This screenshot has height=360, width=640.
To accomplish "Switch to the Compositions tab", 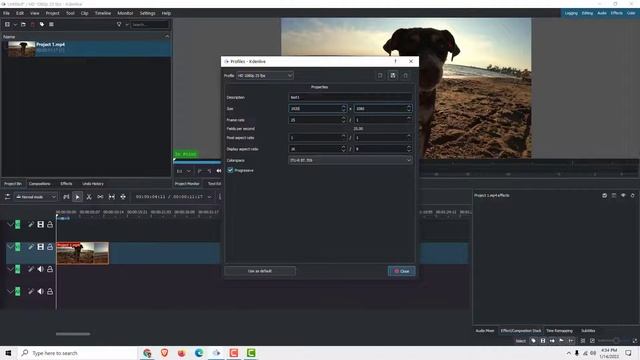I will coord(40,184).
